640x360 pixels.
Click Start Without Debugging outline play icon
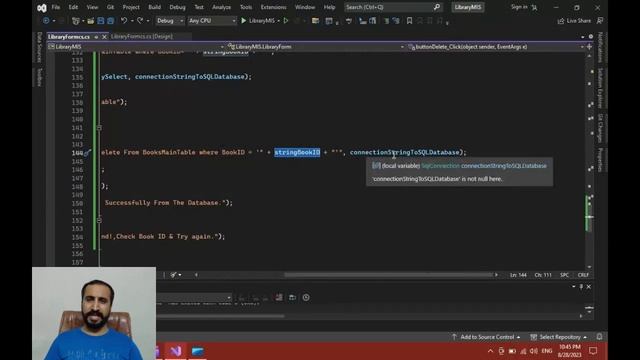tap(286, 20)
